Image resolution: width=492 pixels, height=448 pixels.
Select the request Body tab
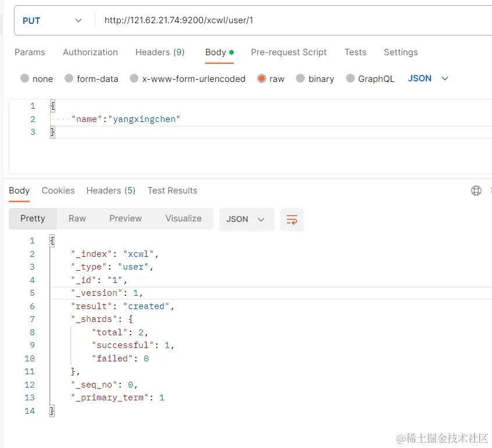[219, 52]
